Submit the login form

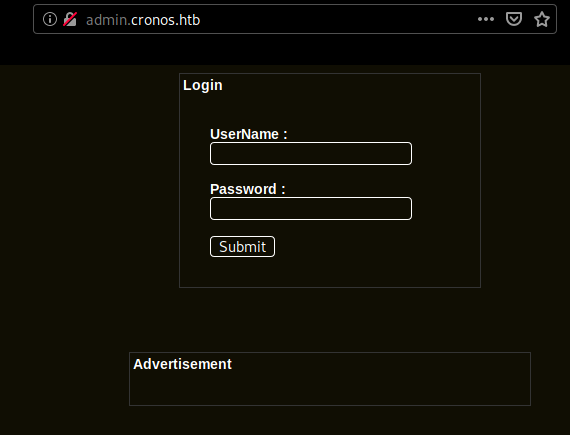242,247
